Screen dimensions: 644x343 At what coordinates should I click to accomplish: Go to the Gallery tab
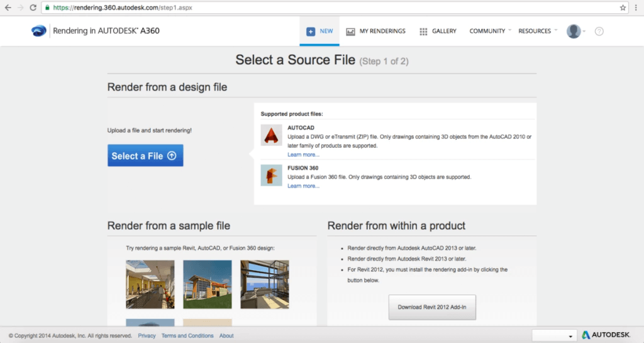click(x=438, y=31)
